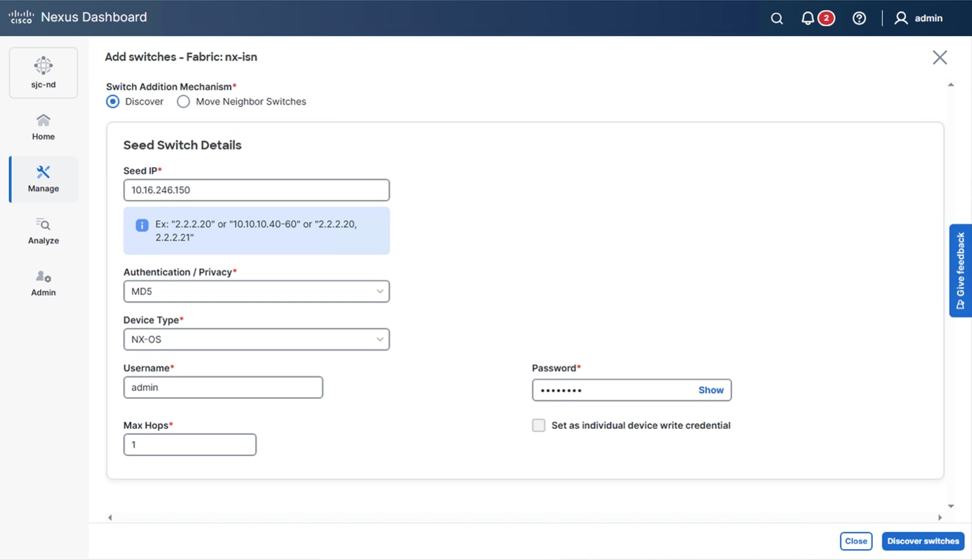Open the Device Type dropdown
This screenshot has width=972, height=560.
tap(256, 339)
